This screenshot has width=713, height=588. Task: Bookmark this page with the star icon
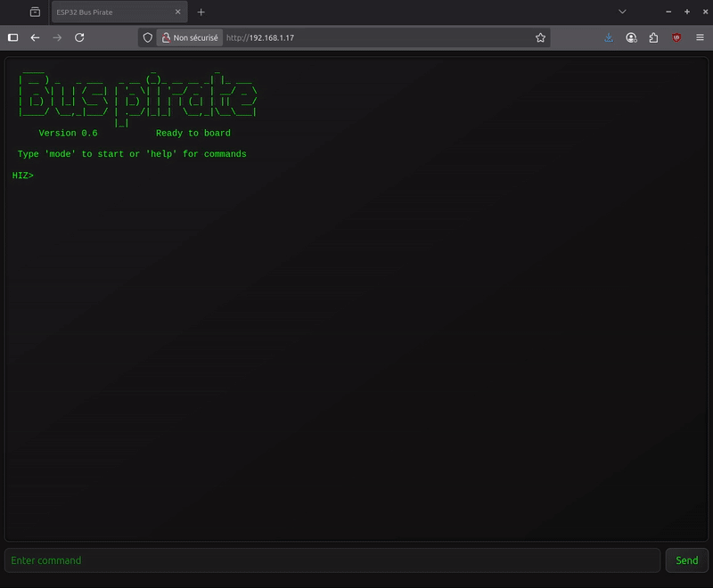coord(540,38)
